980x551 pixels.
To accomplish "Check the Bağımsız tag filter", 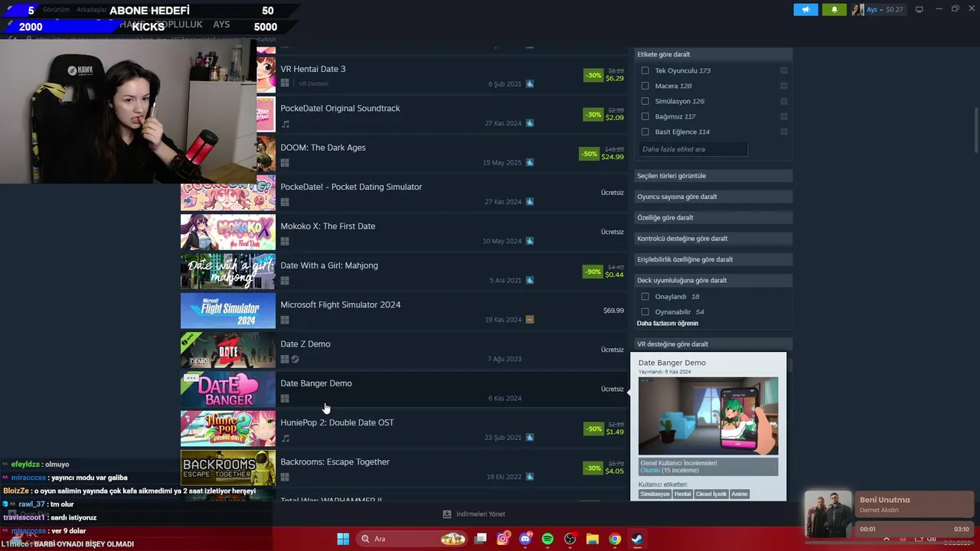I will click(645, 116).
